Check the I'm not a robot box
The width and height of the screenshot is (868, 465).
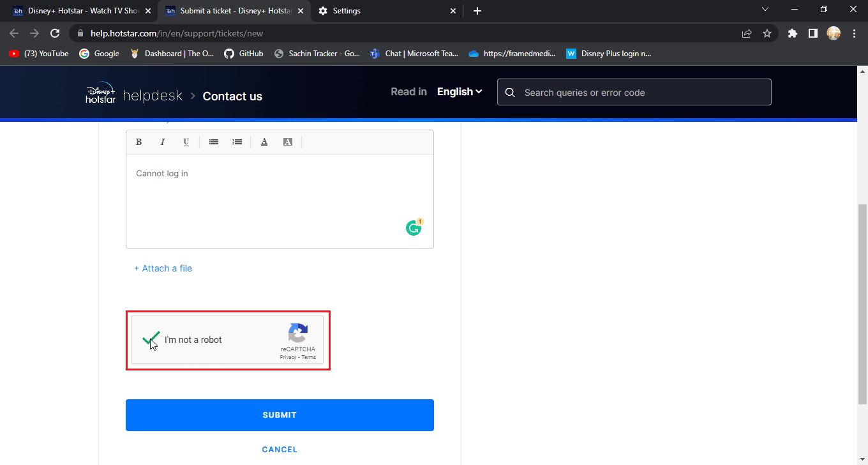(151, 340)
